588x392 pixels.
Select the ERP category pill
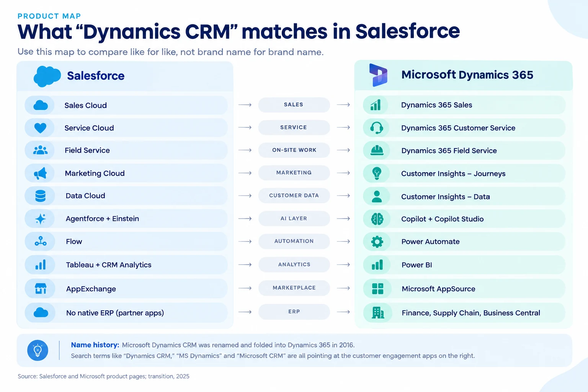294,312
